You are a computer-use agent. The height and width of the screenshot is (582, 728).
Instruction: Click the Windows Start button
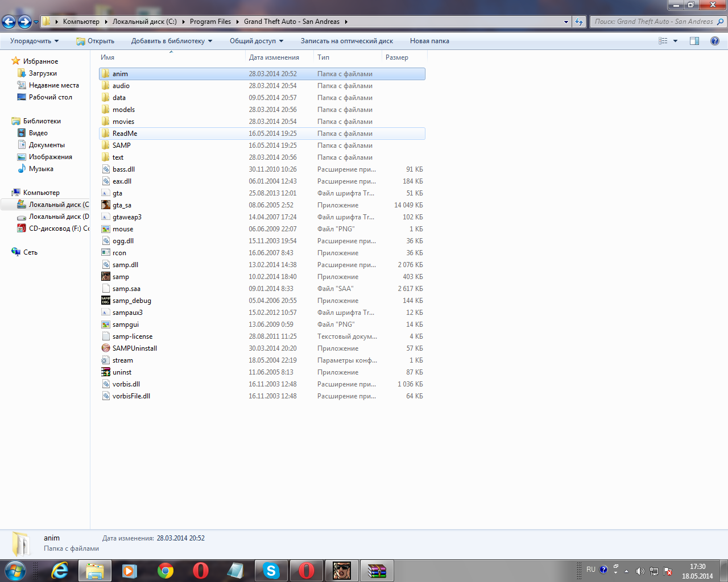pyautogui.click(x=15, y=571)
